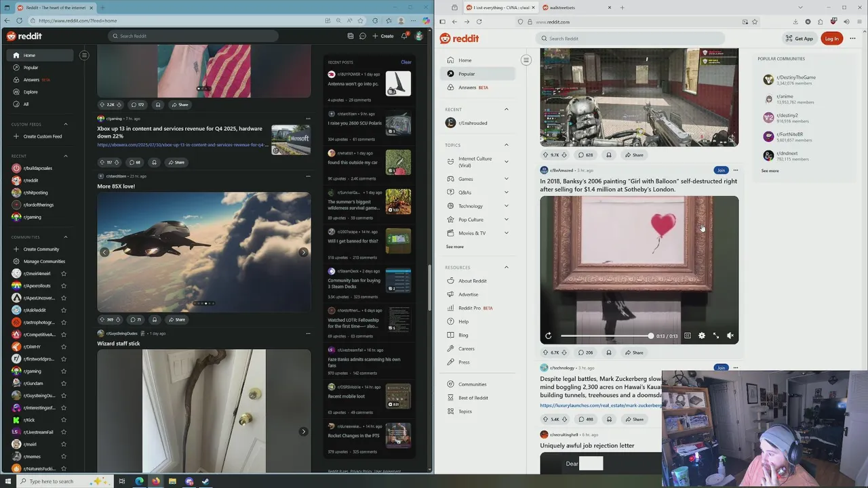The image size is (868, 488).
Task: Open Answers BETA in the light Reddit sidebar
Action: (478, 87)
